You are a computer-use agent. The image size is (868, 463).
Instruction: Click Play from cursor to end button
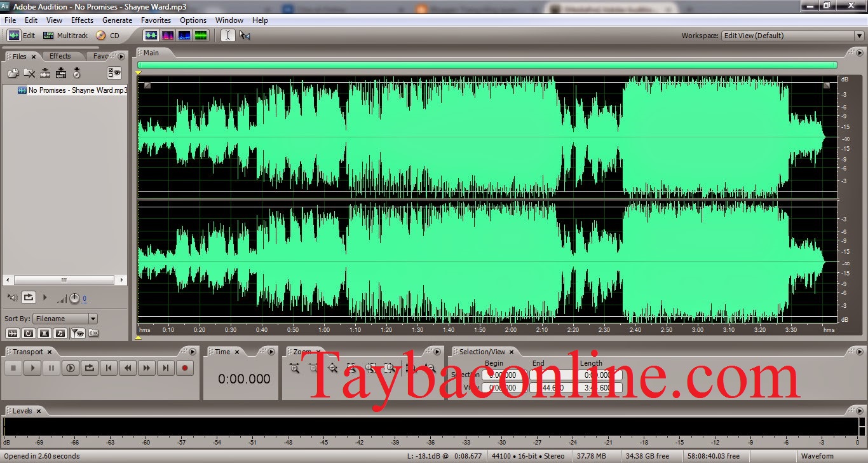tap(71, 368)
